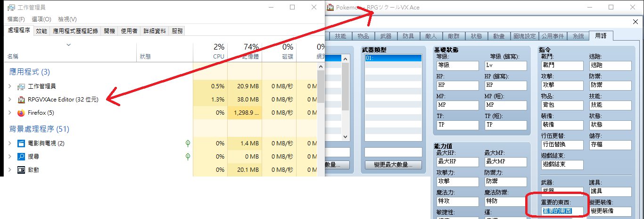Sort processes by the 磁碟 column
This screenshot has height=219, width=644.
279,51
